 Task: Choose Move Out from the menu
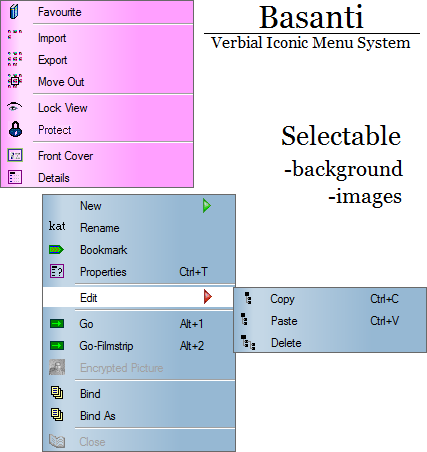[97, 82]
